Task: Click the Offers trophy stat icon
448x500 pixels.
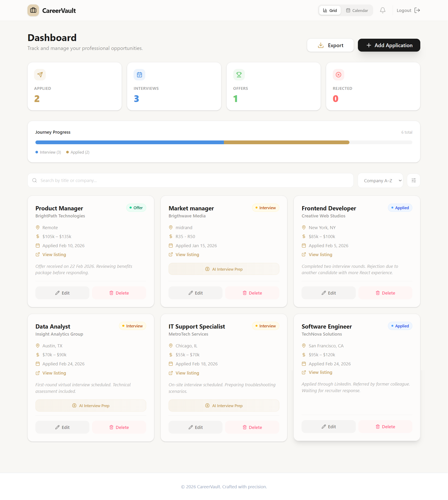Action: (x=239, y=75)
